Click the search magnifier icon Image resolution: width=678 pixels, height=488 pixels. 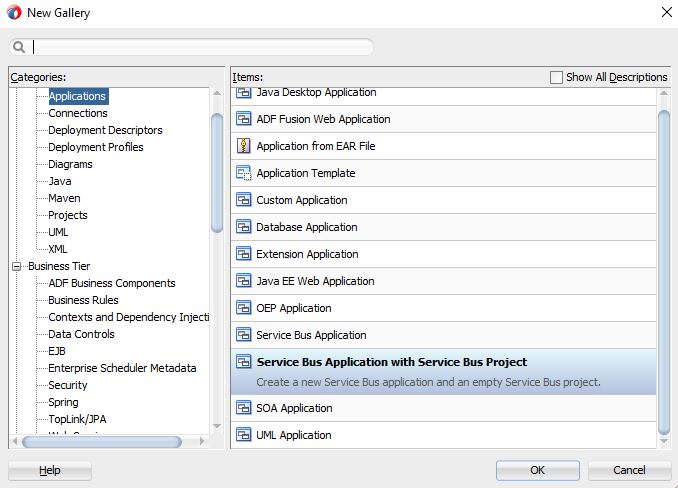click(x=19, y=47)
